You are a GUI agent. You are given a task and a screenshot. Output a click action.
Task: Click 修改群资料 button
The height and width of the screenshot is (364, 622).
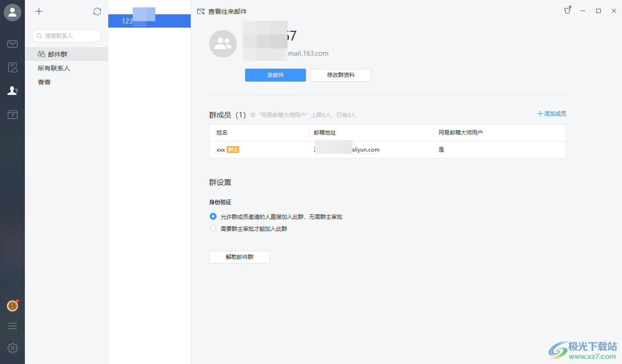pos(341,75)
